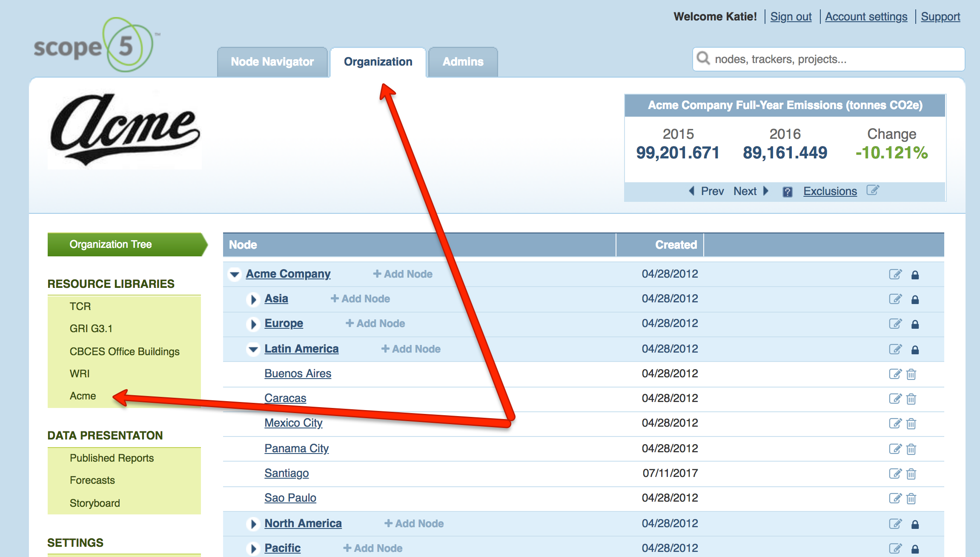This screenshot has height=557, width=980.
Task: Click the edit icon for Buenos Aires row
Action: (895, 374)
